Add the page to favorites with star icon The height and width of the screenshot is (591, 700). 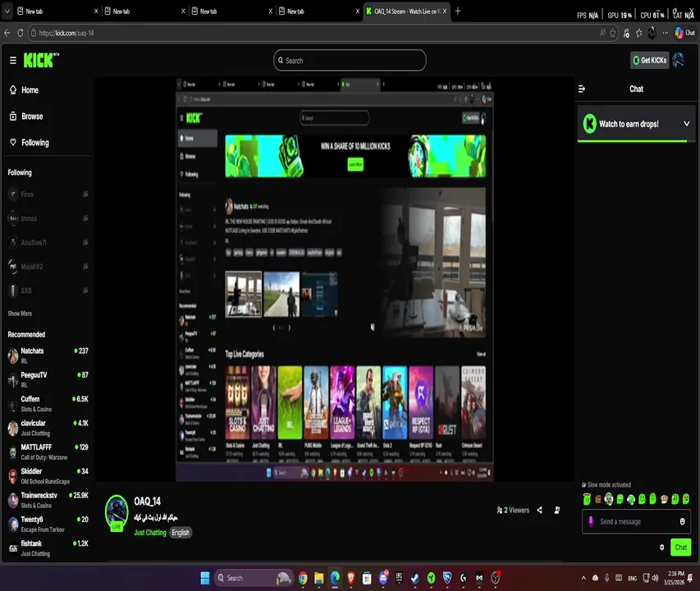tap(613, 33)
